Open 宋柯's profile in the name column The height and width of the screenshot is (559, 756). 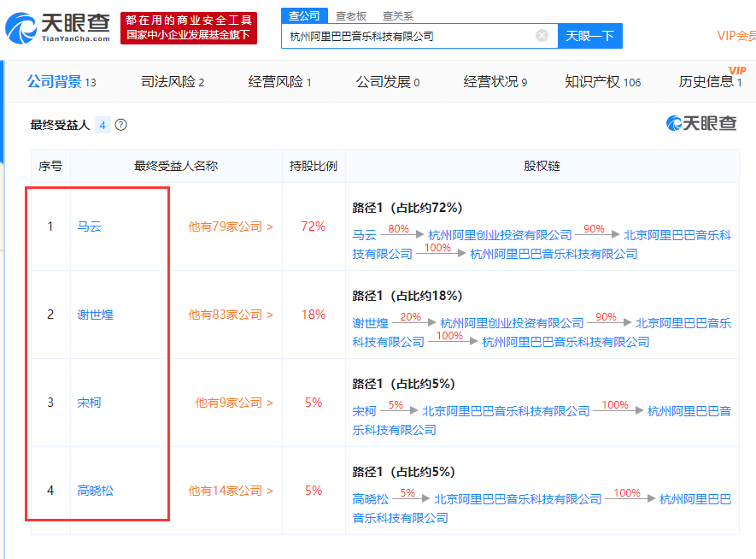click(89, 403)
